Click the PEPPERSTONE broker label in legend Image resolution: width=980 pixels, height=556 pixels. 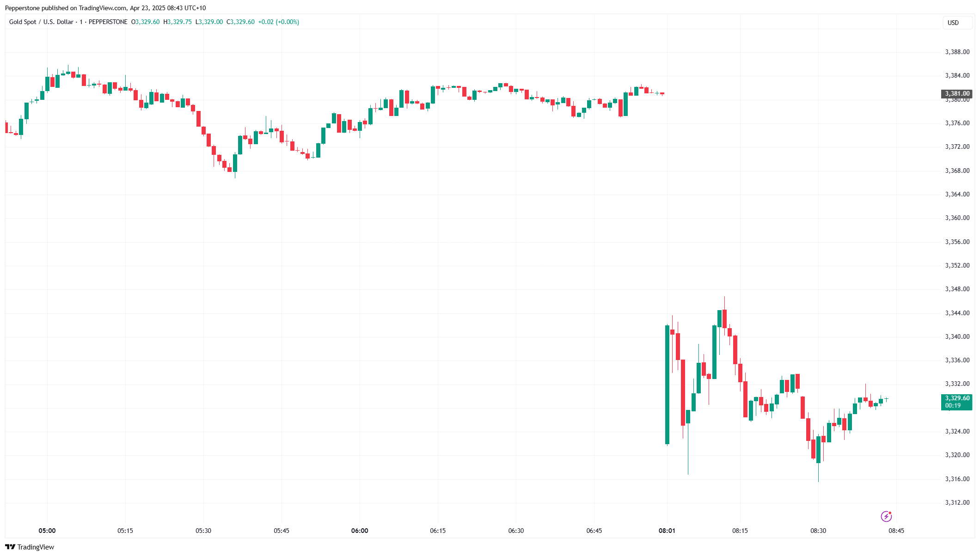[x=108, y=22]
